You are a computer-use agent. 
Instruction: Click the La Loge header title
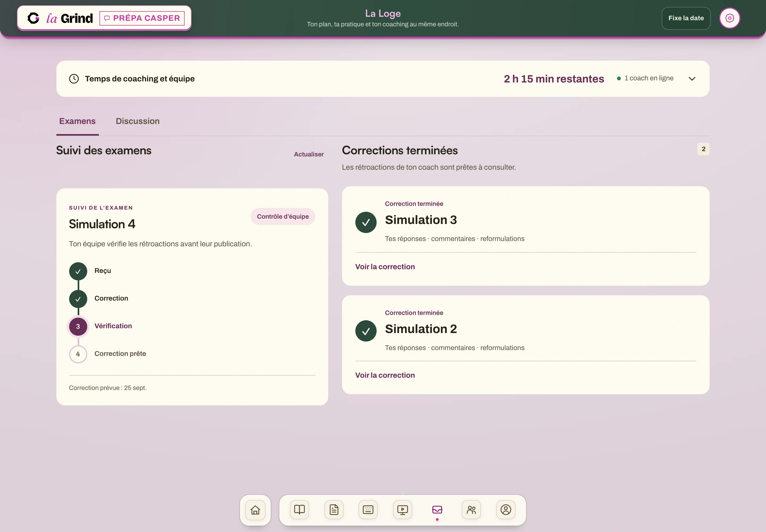click(x=383, y=13)
